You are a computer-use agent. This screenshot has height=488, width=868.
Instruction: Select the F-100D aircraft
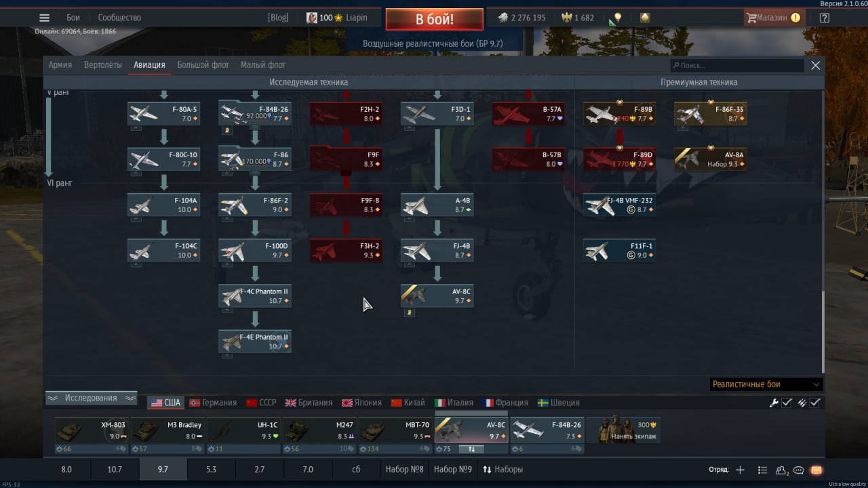point(254,250)
